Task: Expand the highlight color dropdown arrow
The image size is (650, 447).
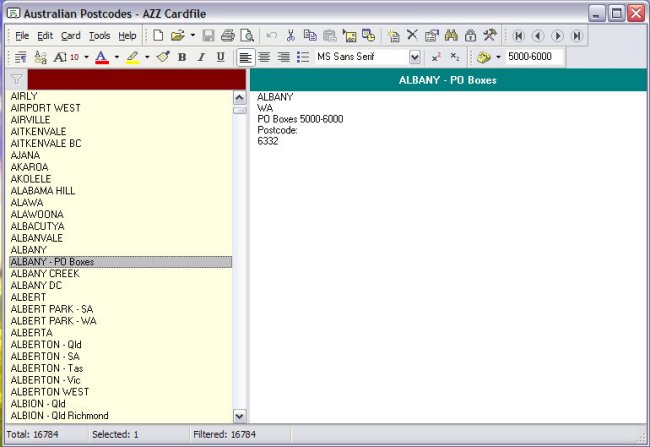Action: click(147, 57)
